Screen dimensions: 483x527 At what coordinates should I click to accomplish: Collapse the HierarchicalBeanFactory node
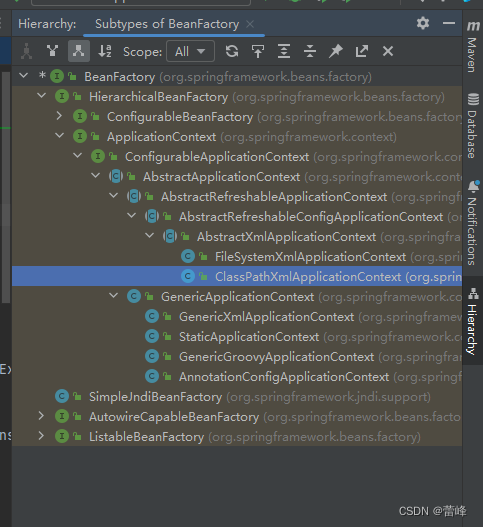click(41, 96)
